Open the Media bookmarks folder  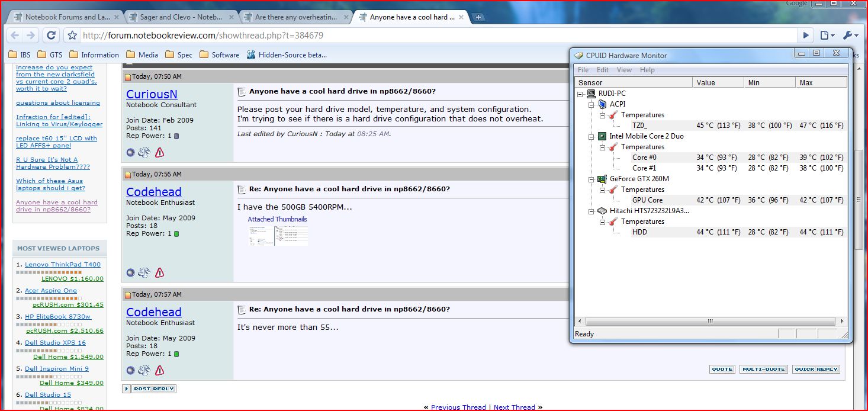[x=142, y=55]
